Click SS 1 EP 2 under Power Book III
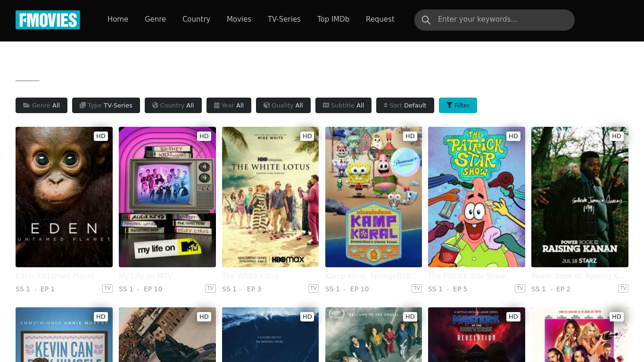This screenshot has height=362, width=644. (x=551, y=289)
